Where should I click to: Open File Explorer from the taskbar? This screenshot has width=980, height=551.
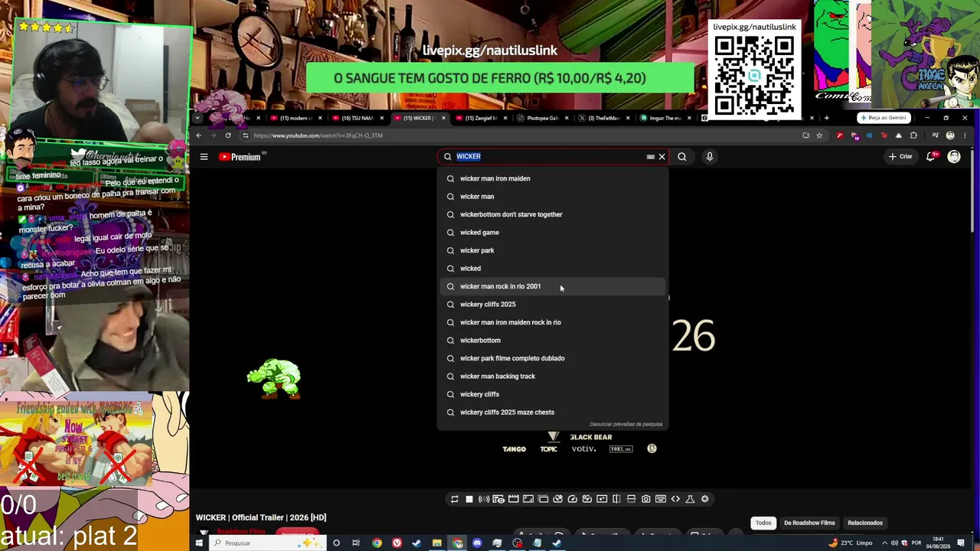[436, 543]
